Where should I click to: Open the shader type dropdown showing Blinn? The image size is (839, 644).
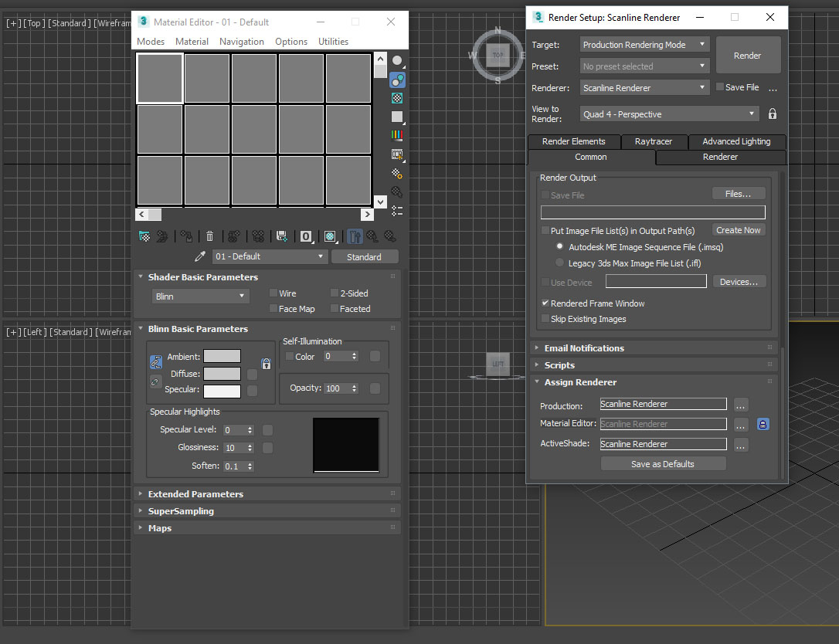pos(199,296)
